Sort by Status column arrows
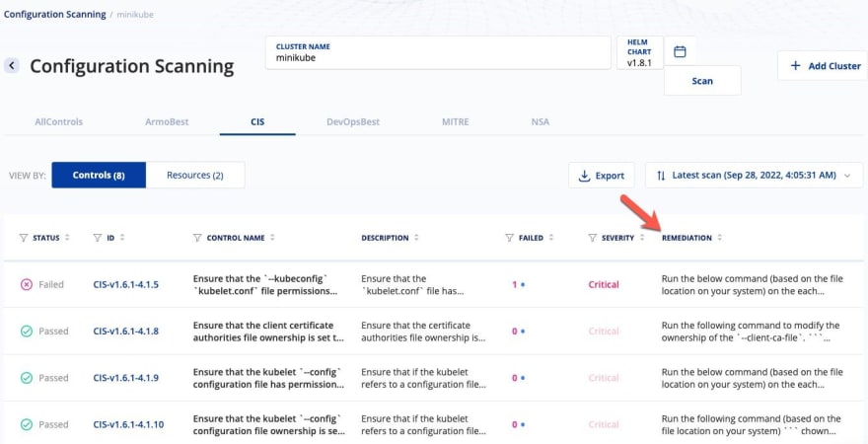The width and height of the screenshot is (868, 444). tap(67, 238)
